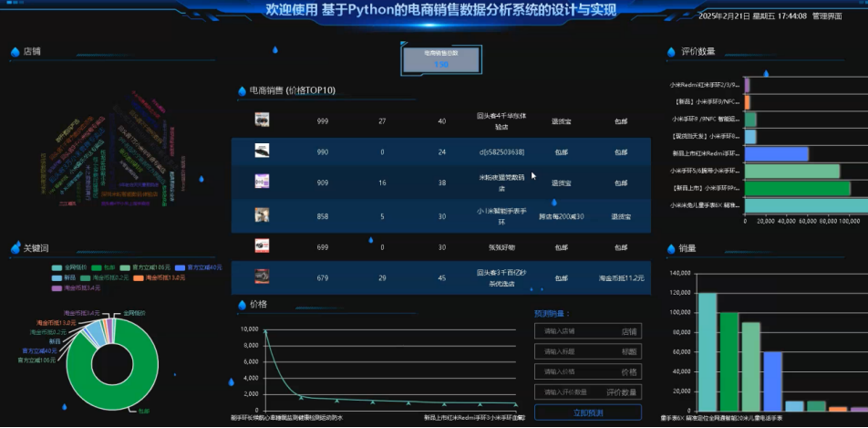Click shop name 回头客3千百亿秒杀优选店
Viewport: 868px width, 428px height.
tap(501, 278)
